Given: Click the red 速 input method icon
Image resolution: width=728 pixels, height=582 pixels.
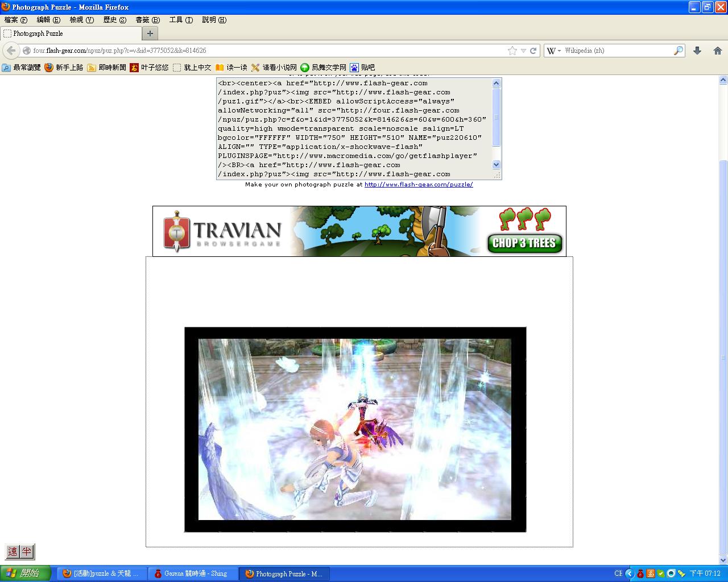Looking at the screenshot, I should pos(13,551).
